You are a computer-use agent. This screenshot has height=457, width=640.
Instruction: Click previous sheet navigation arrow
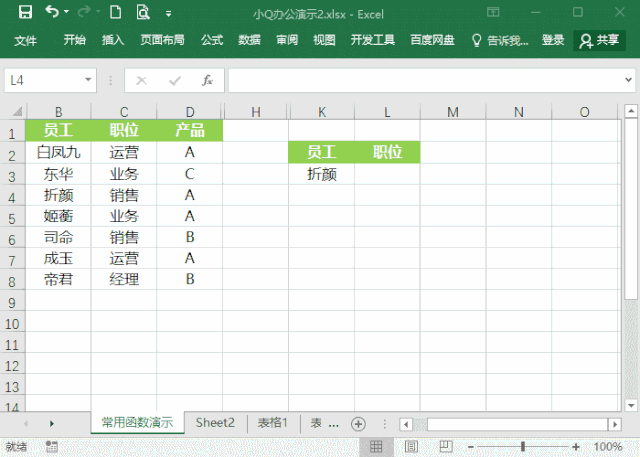(x=26, y=424)
